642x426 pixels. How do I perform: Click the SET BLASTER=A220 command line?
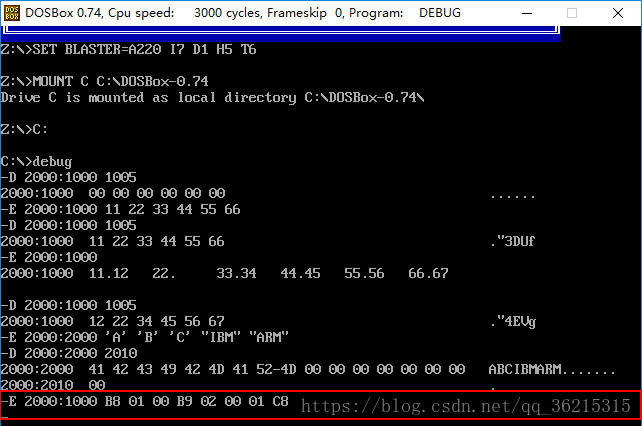click(128, 49)
